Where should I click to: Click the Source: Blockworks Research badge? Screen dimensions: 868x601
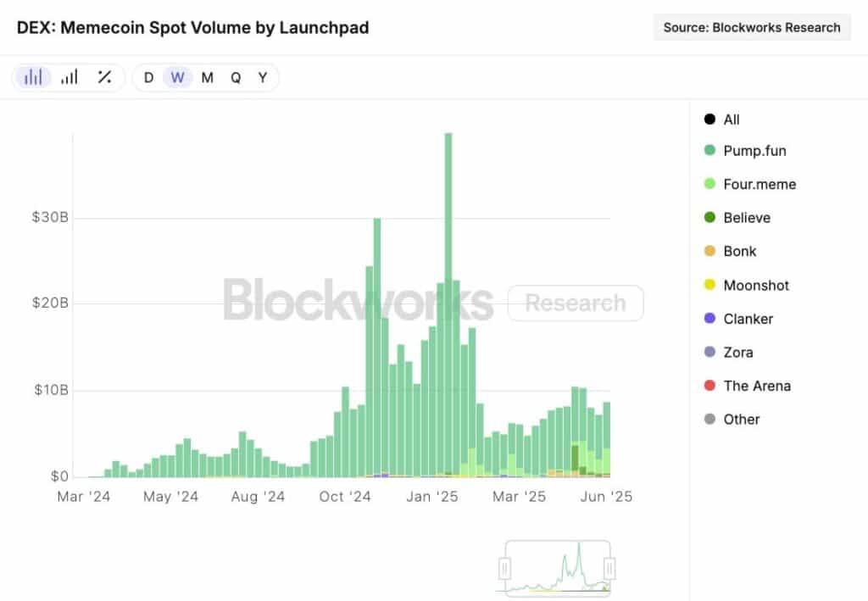tap(752, 28)
